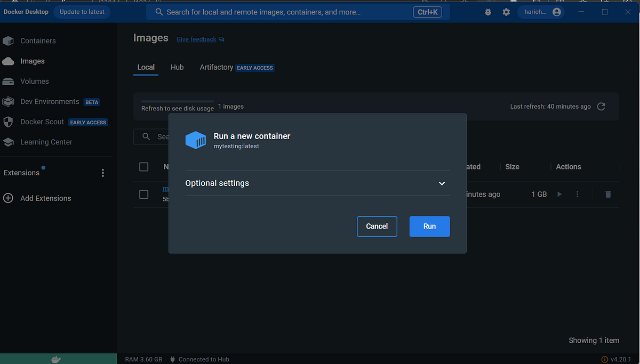Switch to the Hub tab

(x=177, y=67)
